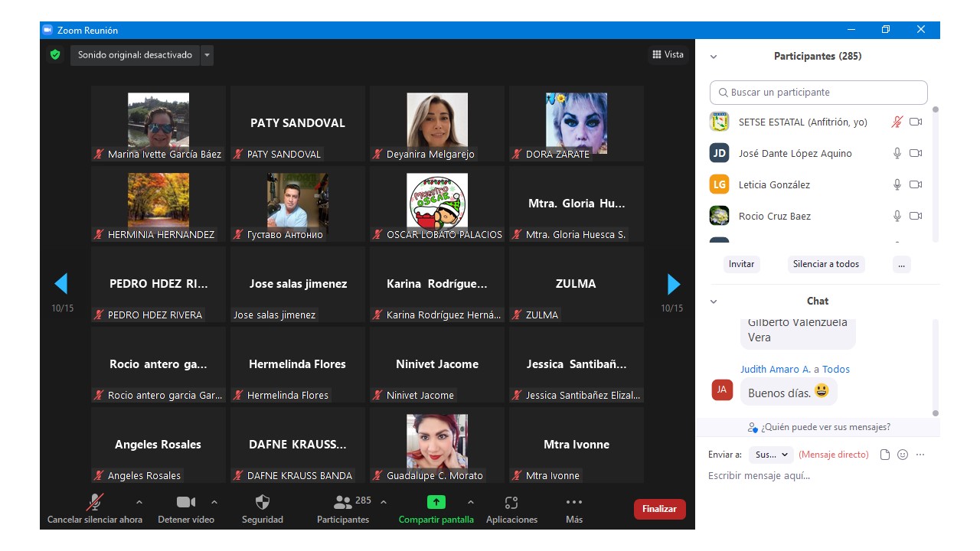Click the Mtra Ivonne participant tile
The width and height of the screenshot is (980, 551).
point(577,445)
